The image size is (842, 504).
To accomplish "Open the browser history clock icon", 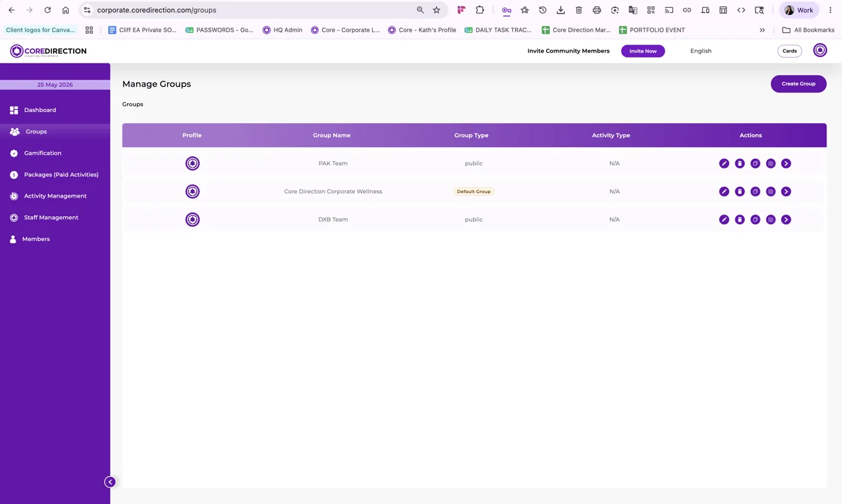I will [543, 10].
